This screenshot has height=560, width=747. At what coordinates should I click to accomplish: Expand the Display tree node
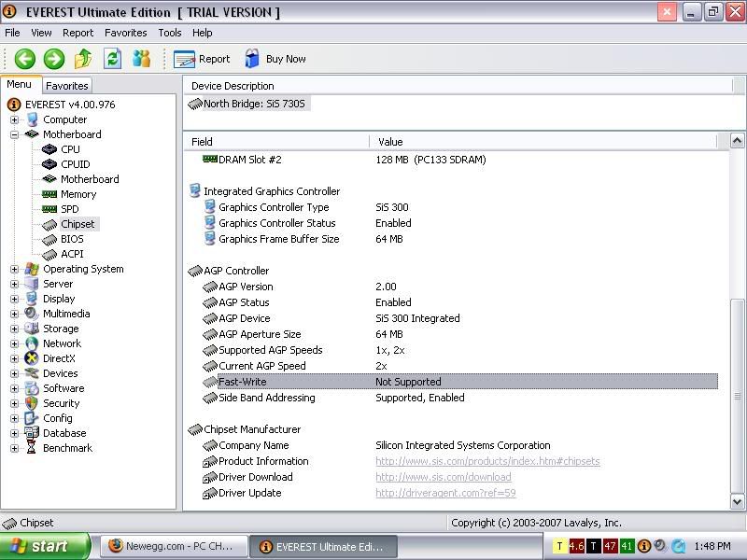coord(14,299)
